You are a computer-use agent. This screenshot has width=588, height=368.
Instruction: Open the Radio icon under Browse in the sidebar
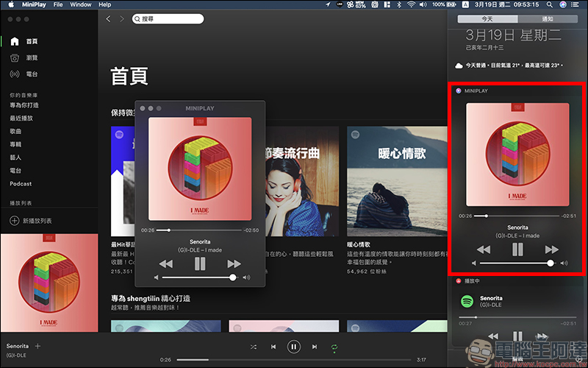click(14, 74)
